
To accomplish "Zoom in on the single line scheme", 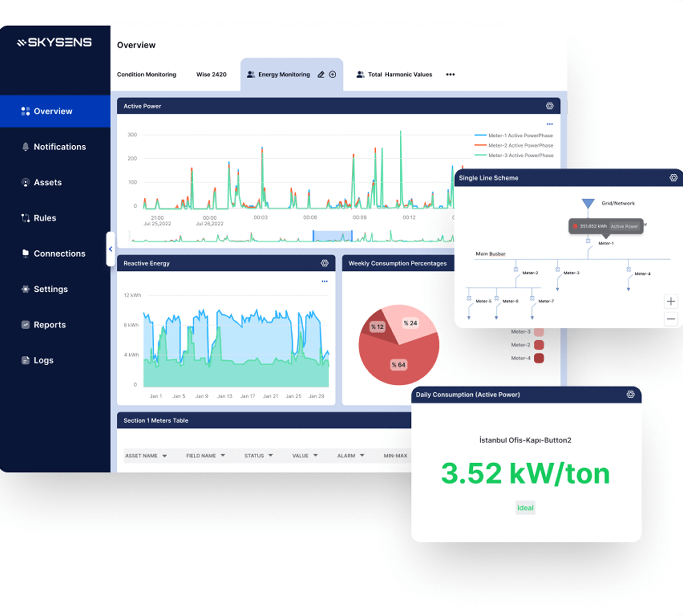I will tap(671, 301).
